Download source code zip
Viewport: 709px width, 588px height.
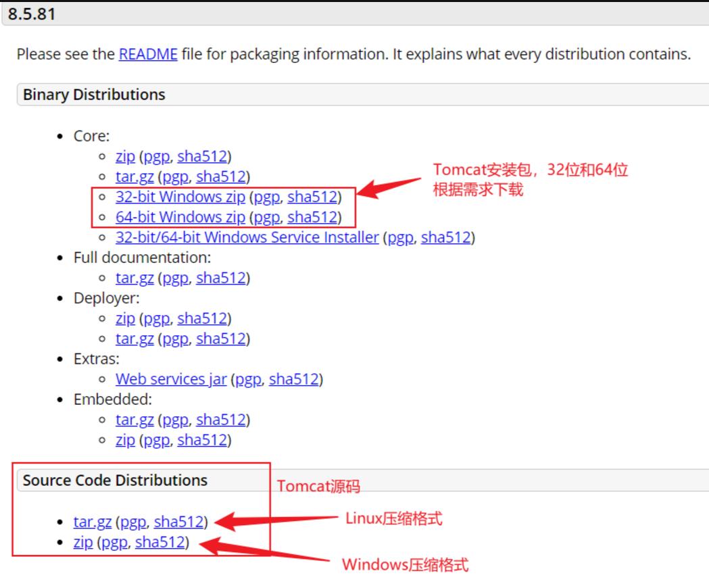(x=83, y=543)
